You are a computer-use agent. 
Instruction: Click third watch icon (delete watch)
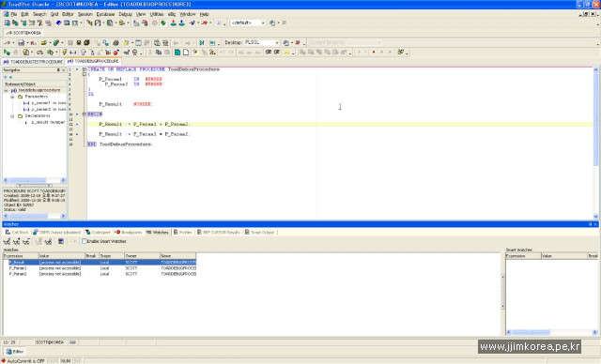(26, 241)
